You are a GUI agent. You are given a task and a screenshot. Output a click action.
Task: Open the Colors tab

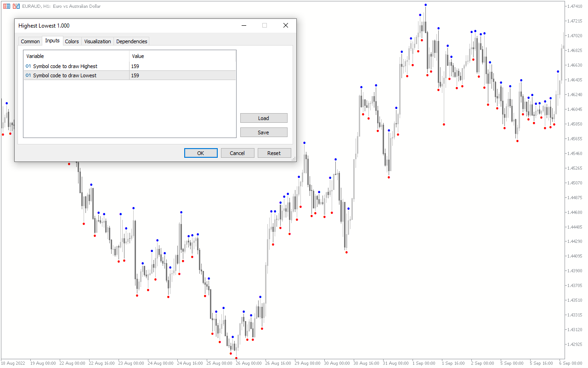[72, 41]
